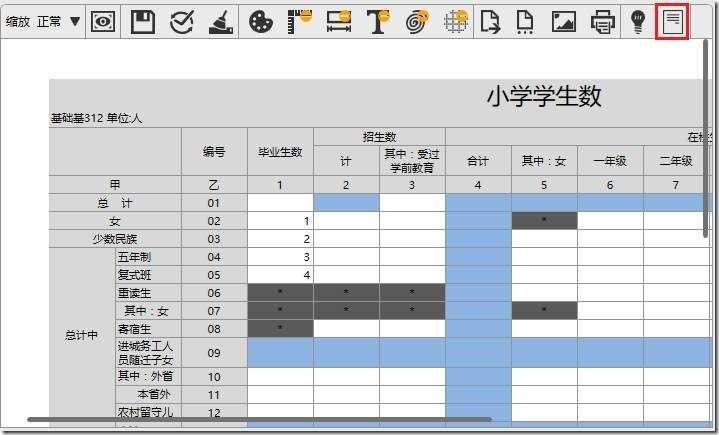Viewport: 719px width, 435px height.
Task: Click the 乙 header cell
Action: pos(214,185)
